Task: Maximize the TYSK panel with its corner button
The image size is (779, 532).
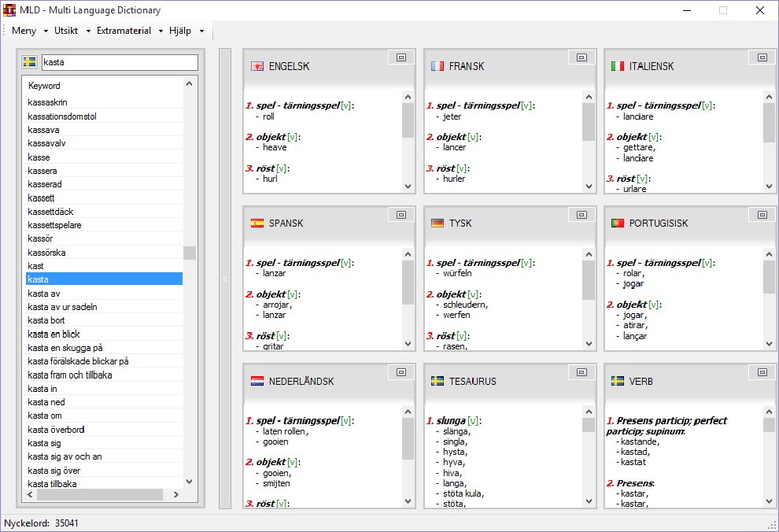Action: click(581, 215)
